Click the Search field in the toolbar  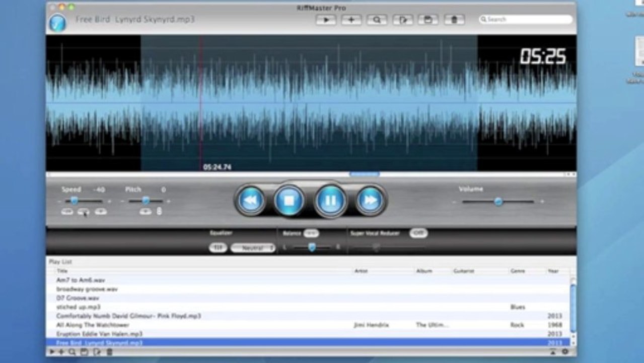pyautogui.click(x=526, y=19)
